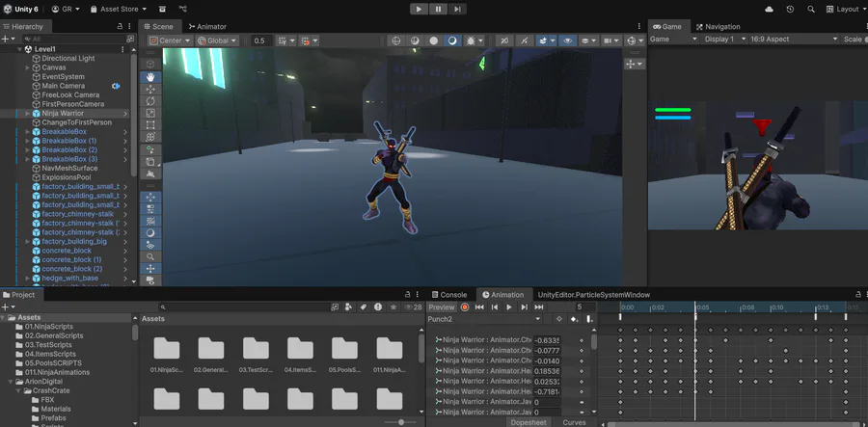Select the Game tab
868x427 pixels.
tap(668, 27)
